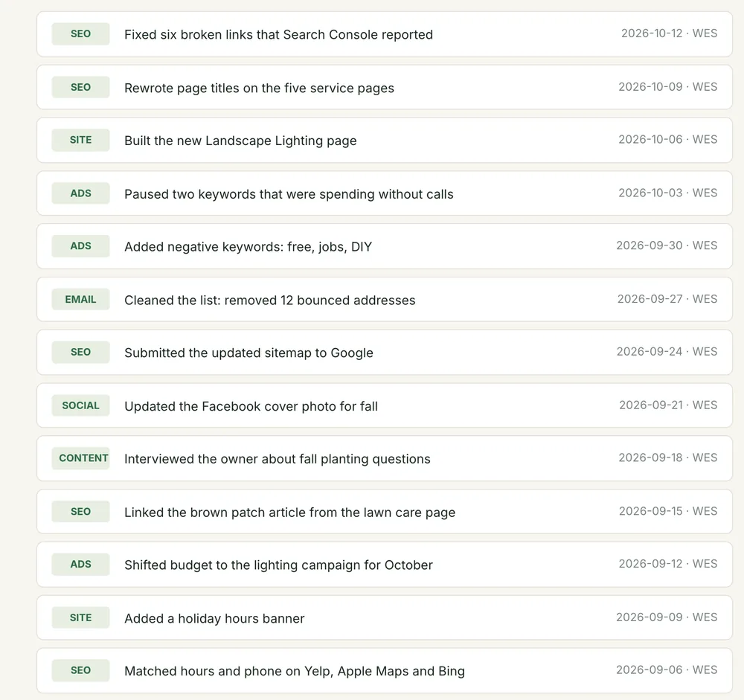Select 'Submitted the updated sitemap to Google'
The width and height of the screenshot is (744, 700).
click(x=248, y=353)
